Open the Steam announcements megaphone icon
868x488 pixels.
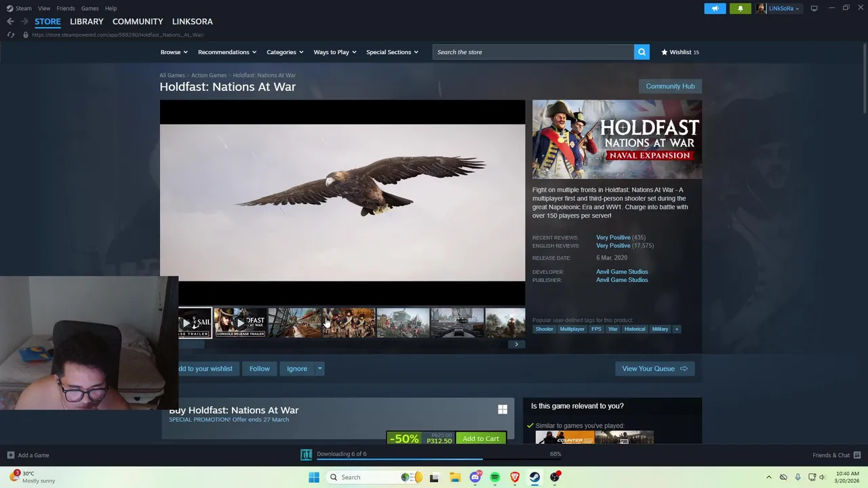715,8
